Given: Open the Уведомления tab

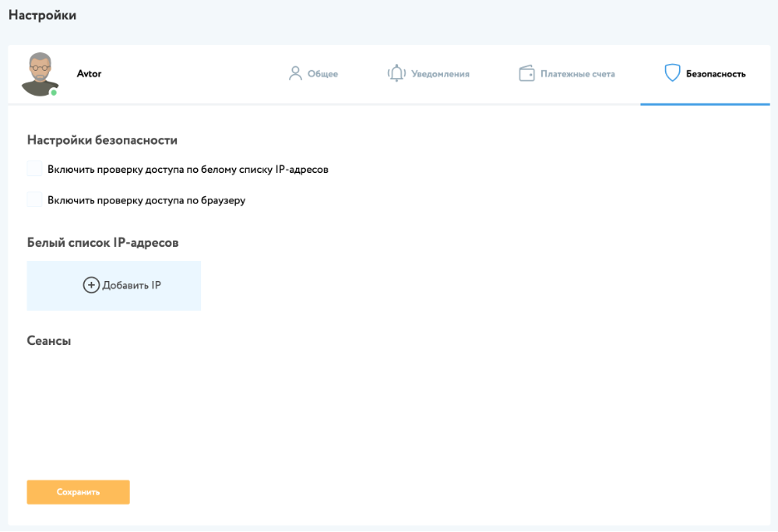Looking at the screenshot, I should point(440,74).
